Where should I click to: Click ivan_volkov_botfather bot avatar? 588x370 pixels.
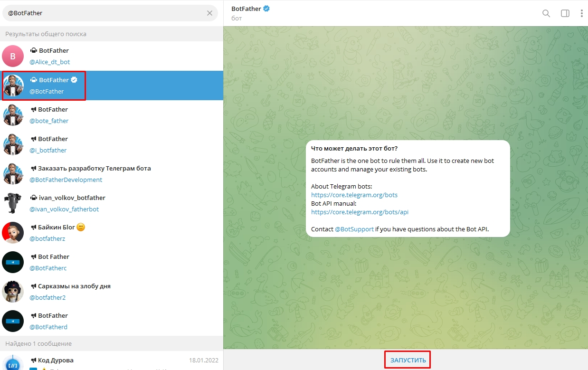[13, 203]
